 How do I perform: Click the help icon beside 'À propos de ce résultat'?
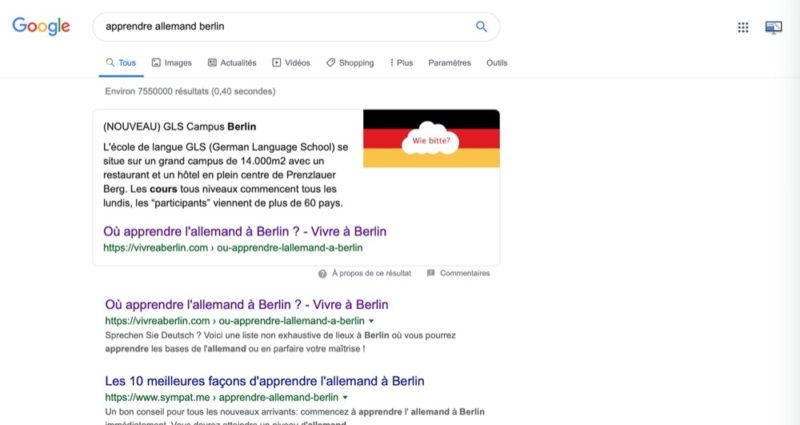(x=322, y=274)
